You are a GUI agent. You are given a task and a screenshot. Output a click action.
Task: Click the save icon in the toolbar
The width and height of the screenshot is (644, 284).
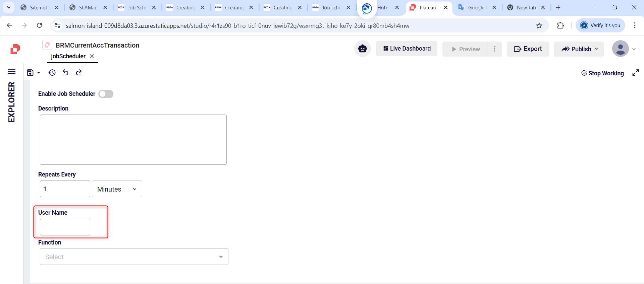point(30,73)
